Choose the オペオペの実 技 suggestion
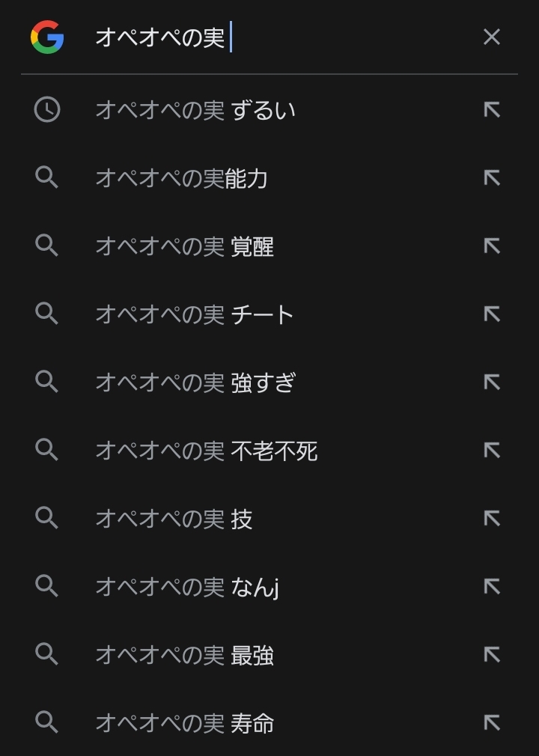Viewport: 539px width, 756px height. point(174,519)
